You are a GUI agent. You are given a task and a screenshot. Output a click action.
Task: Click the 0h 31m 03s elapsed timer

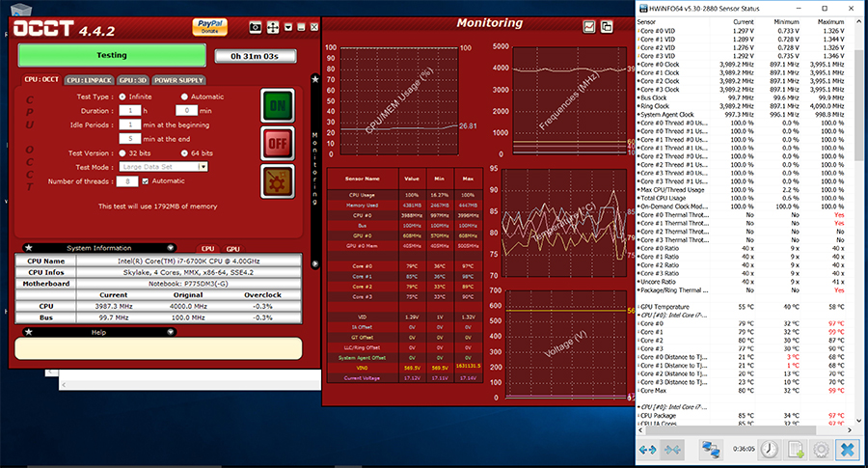[256, 56]
